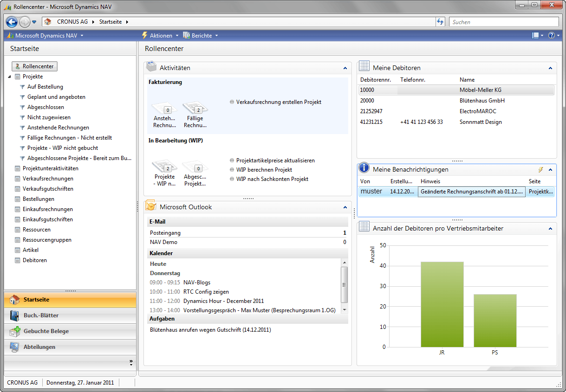
Task: Open the navigation pane configure chevron below Abteilungen
Action: (x=131, y=362)
